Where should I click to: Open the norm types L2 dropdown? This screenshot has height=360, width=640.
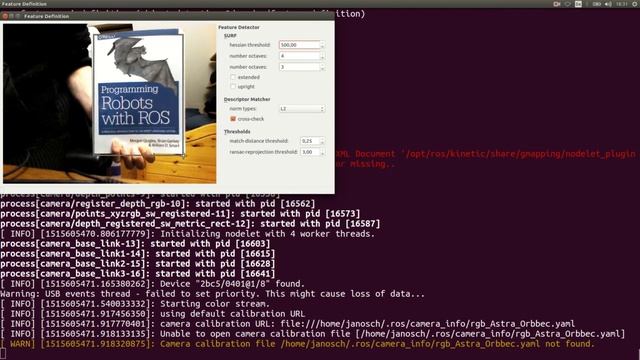click(302, 109)
